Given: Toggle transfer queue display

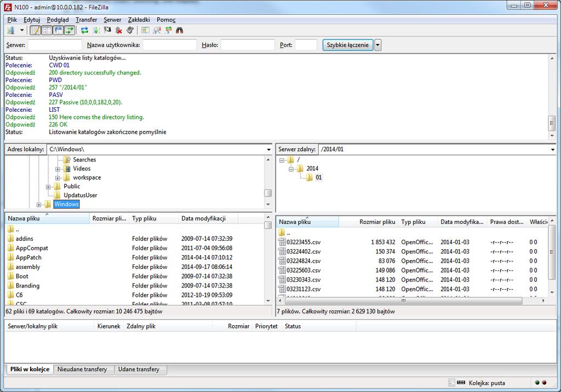Looking at the screenshot, I should 70,31.
